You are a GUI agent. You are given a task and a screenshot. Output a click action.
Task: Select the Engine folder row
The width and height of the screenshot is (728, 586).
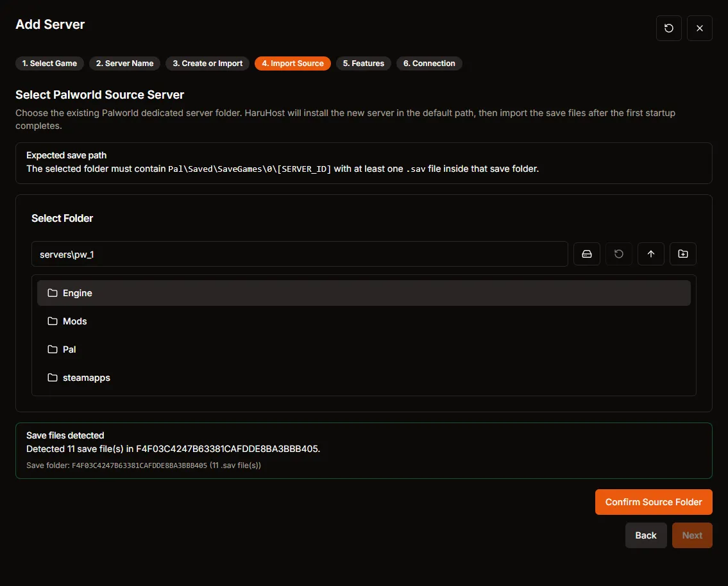point(363,293)
